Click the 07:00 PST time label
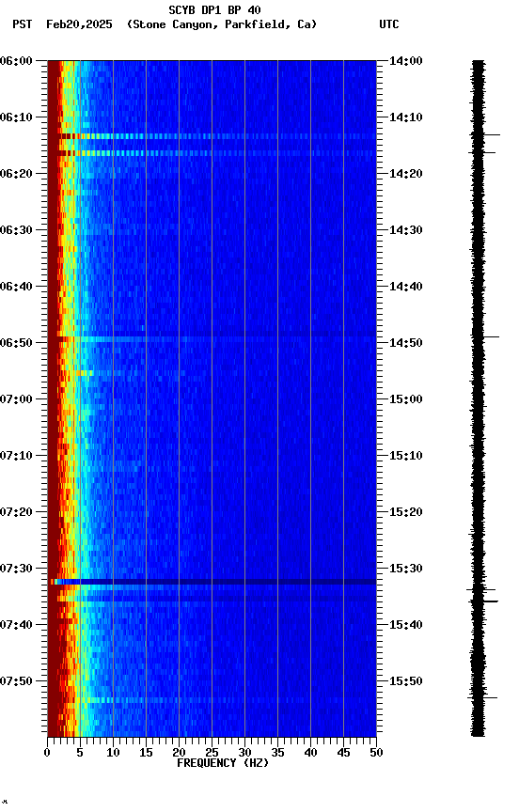This screenshot has height=812, width=519. click(16, 399)
